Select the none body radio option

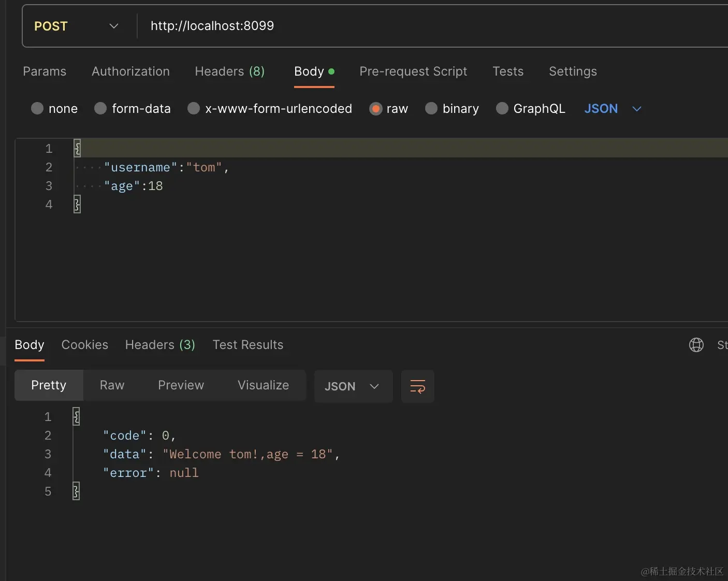click(x=37, y=109)
